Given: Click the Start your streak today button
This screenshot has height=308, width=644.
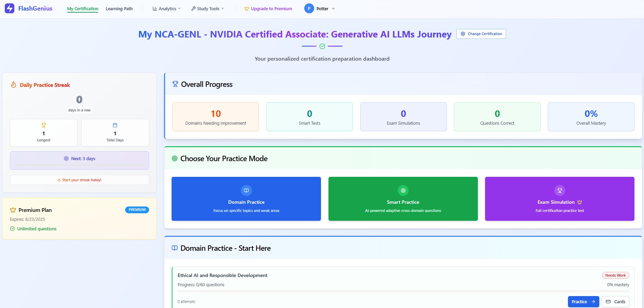Looking at the screenshot, I should [x=79, y=180].
